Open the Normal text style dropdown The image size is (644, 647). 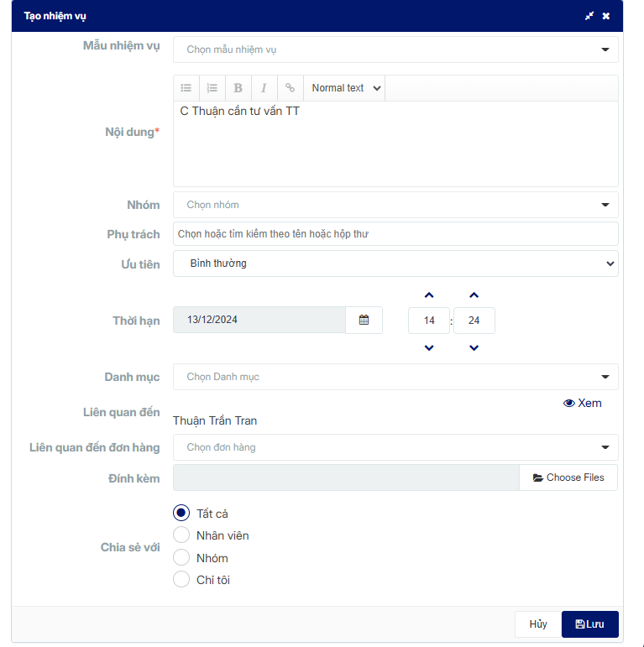(x=344, y=88)
